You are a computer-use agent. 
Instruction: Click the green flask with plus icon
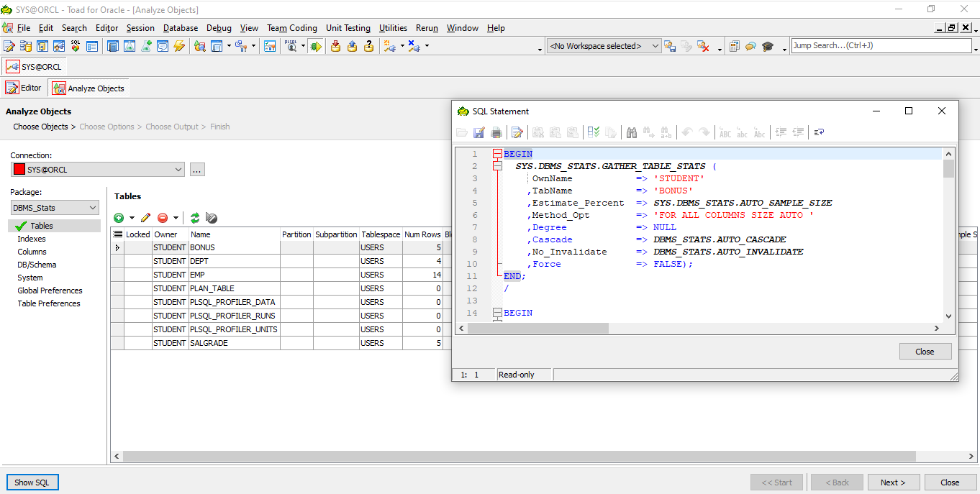click(146, 46)
